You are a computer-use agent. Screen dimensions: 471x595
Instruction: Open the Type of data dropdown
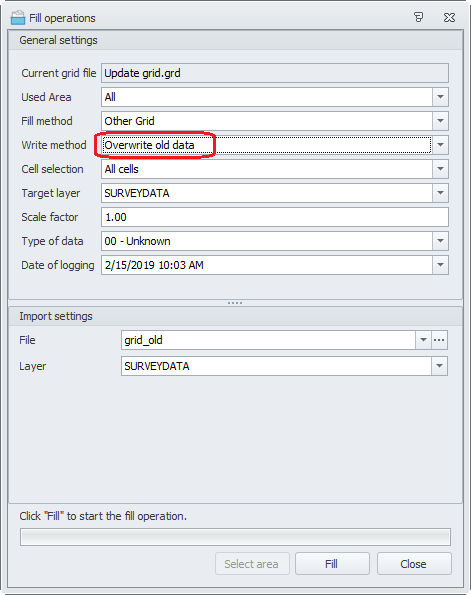(x=440, y=241)
